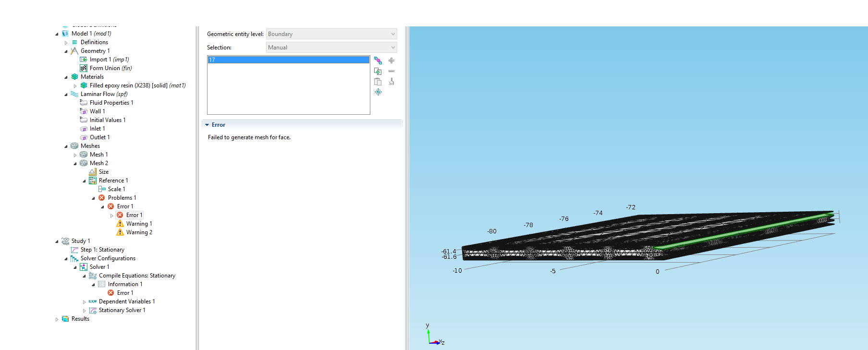Image resolution: width=868 pixels, height=350 pixels.
Task: Select the Inlet 1 node
Action: 97,129
